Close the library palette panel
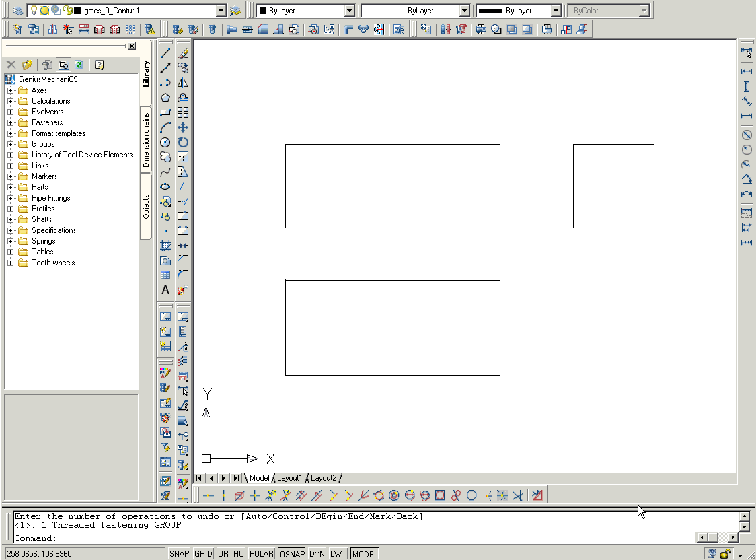The image size is (756, 560). pyautogui.click(x=132, y=46)
